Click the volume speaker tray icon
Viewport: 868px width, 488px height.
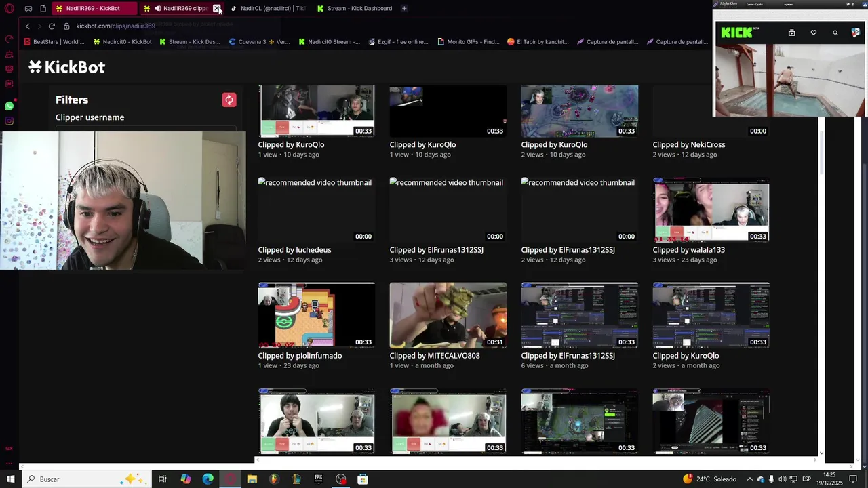pyautogui.click(x=782, y=479)
